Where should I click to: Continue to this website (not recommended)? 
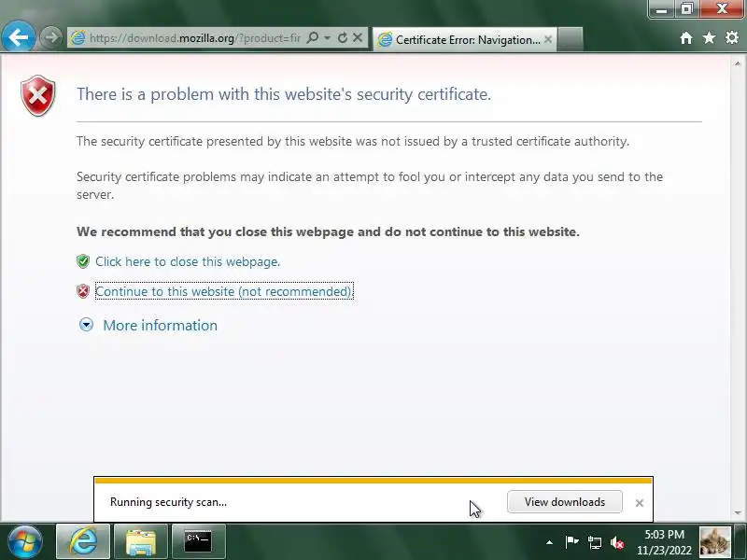click(224, 291)
